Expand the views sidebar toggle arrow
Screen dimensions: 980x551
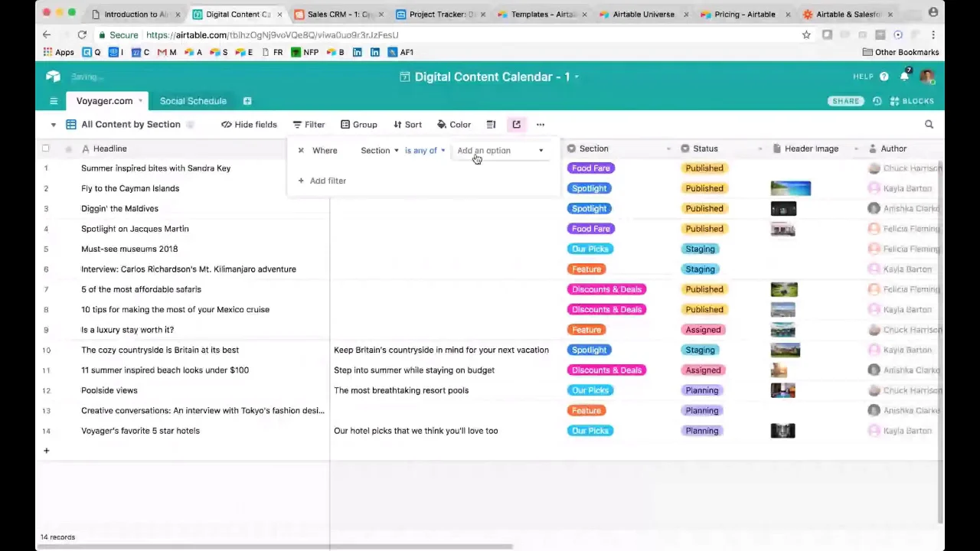point(54,125)
